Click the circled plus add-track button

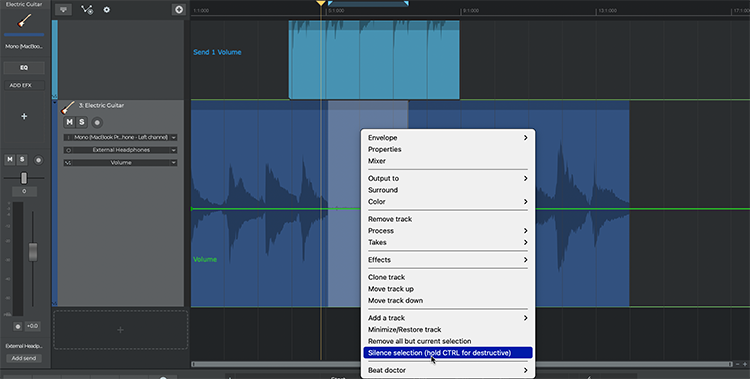coord(178,10)
